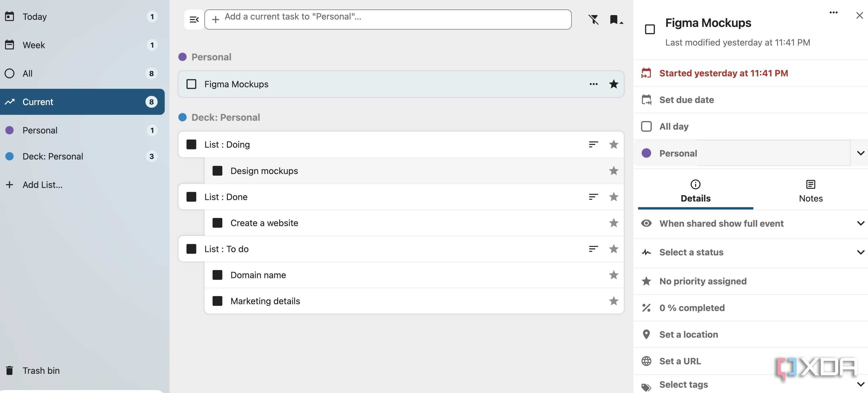This screenshot has width=868, height=393.
Task: Click the filter-off icon in toolbar
Action: coord(594,20)
